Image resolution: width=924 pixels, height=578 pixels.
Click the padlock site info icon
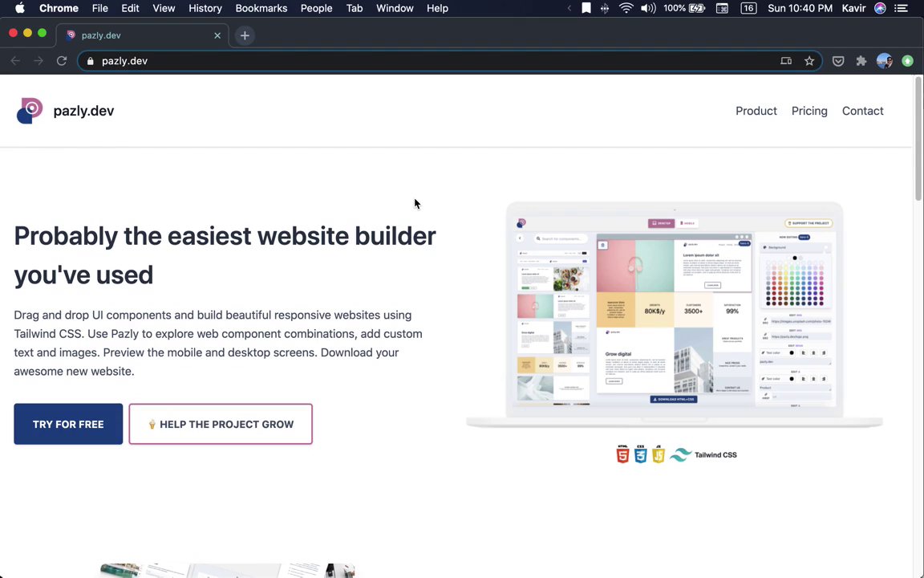pos(90,61)
